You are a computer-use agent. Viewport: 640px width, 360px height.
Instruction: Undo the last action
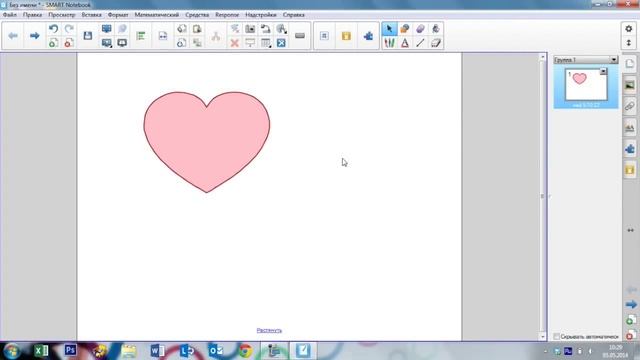(53, 29)
